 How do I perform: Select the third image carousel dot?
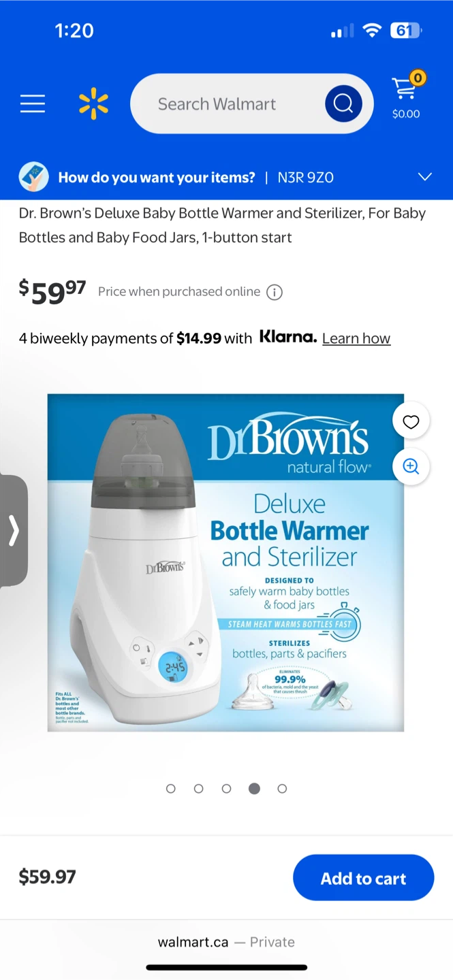pyautogui.click(x=226, y=788)
